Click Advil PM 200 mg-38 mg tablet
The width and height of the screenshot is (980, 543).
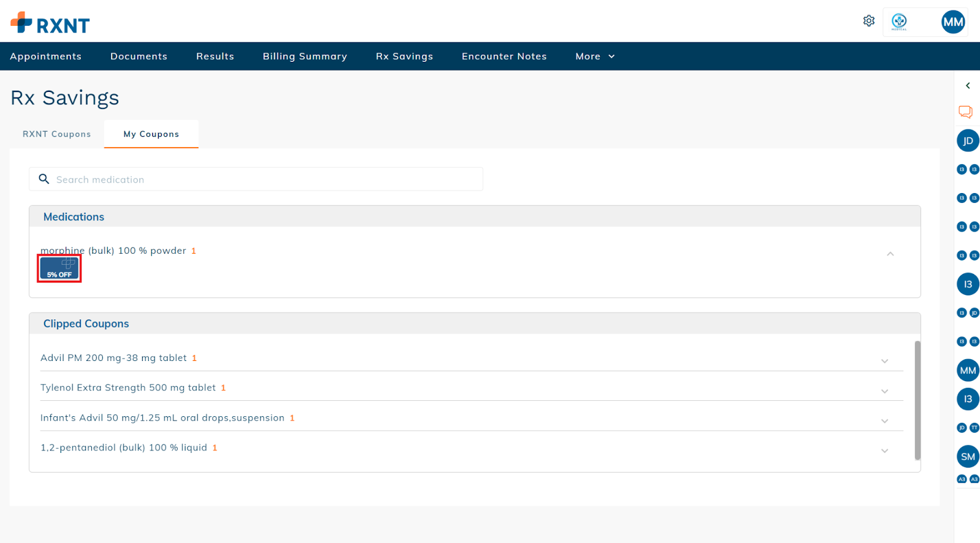tap(113, 358)
